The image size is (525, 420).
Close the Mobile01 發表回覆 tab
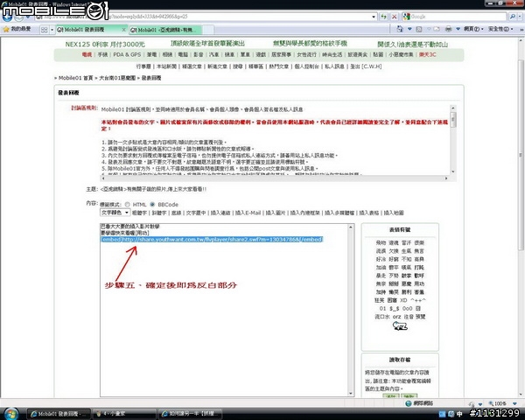click(123, 30)
